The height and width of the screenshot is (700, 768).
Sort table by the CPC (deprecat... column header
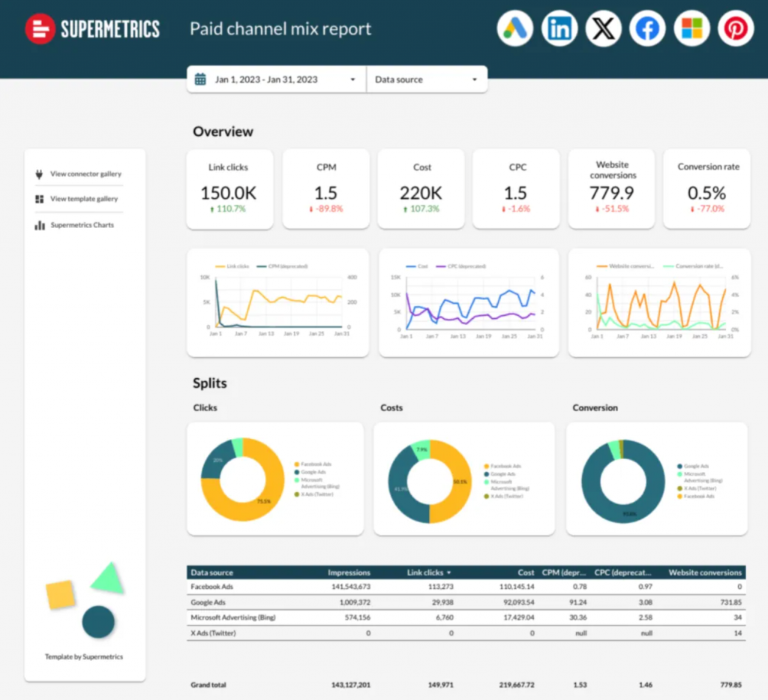pos(623,572)
